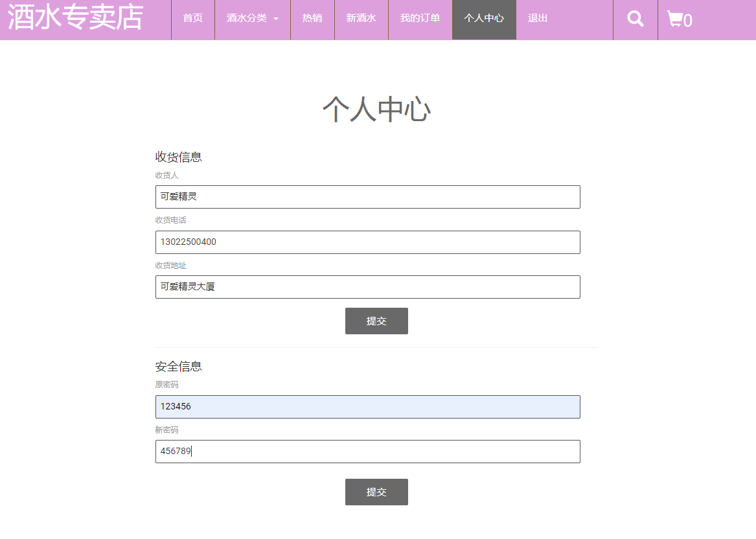This screenshot has height=539, width=756.
Task: Select the 收货电话 phone field
Action: [367, 242]
